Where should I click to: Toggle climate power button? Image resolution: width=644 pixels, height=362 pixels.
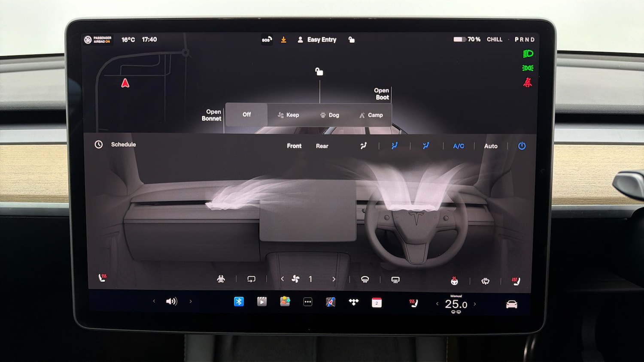tap(522, 146)
